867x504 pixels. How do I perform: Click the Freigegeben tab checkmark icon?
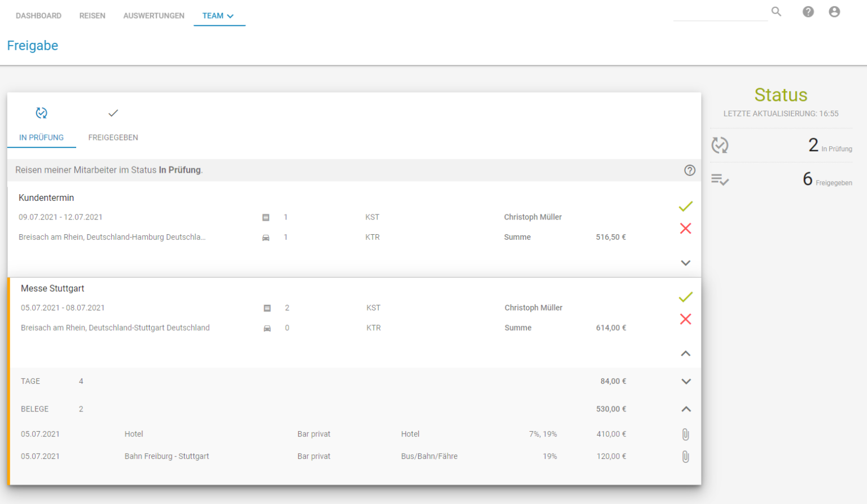113,113
